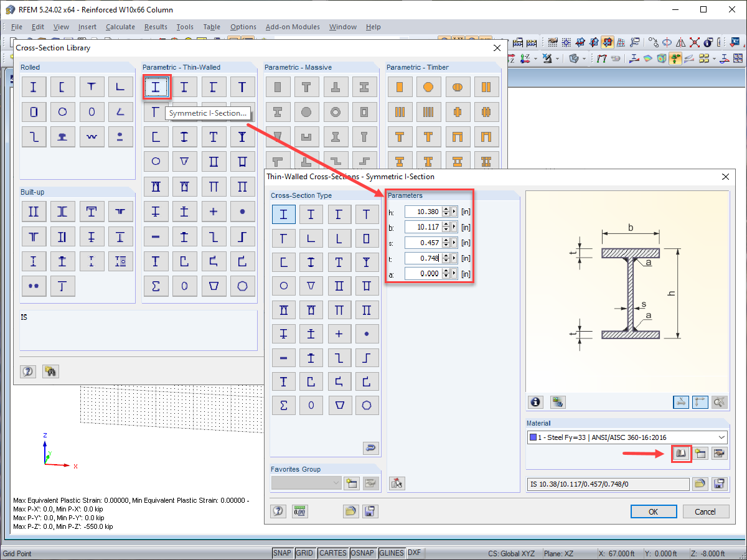This screenshot has height=560, width=747.
Task: Open the Calculate menu
Action: click(120, 27)
